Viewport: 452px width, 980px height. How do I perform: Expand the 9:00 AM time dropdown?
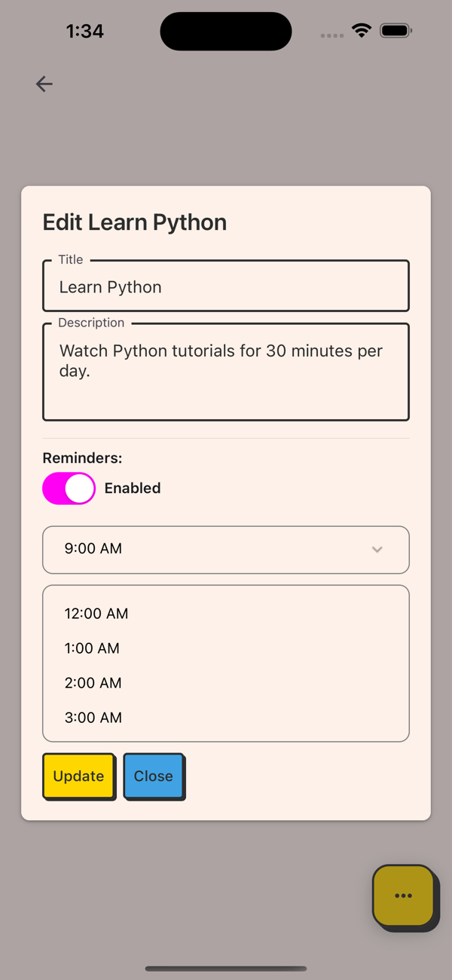point(226,550)
